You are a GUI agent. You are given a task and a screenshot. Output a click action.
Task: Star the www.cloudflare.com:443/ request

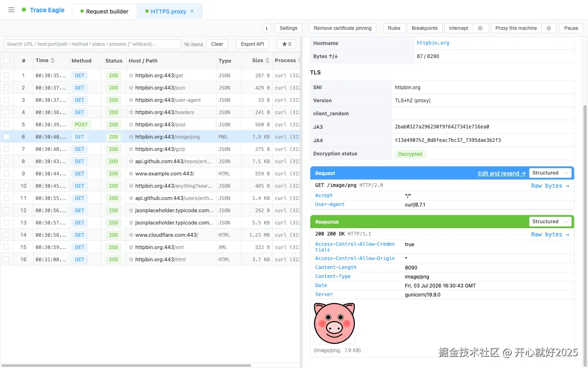coord(131,235)
